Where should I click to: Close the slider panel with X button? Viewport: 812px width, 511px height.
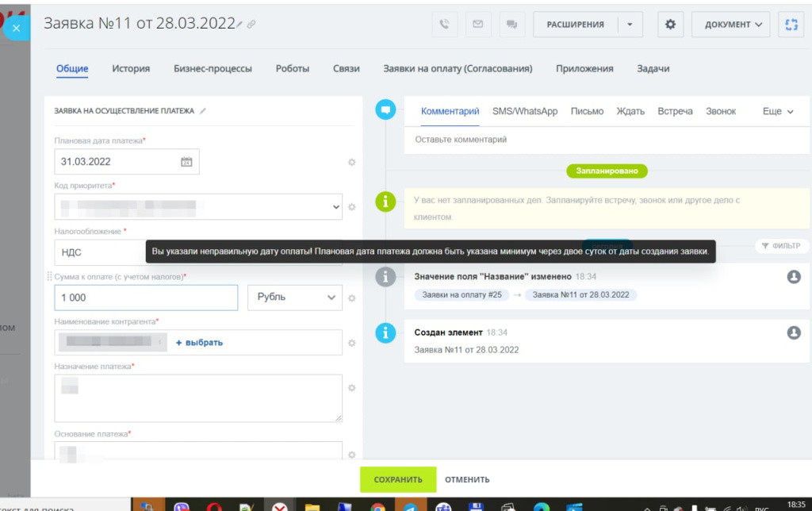coord(17,29)
